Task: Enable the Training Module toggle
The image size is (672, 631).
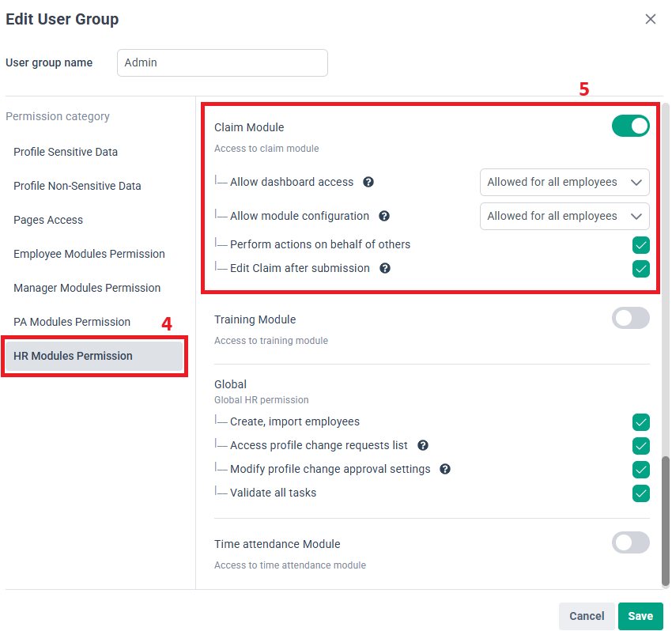Action: [630, 318]
